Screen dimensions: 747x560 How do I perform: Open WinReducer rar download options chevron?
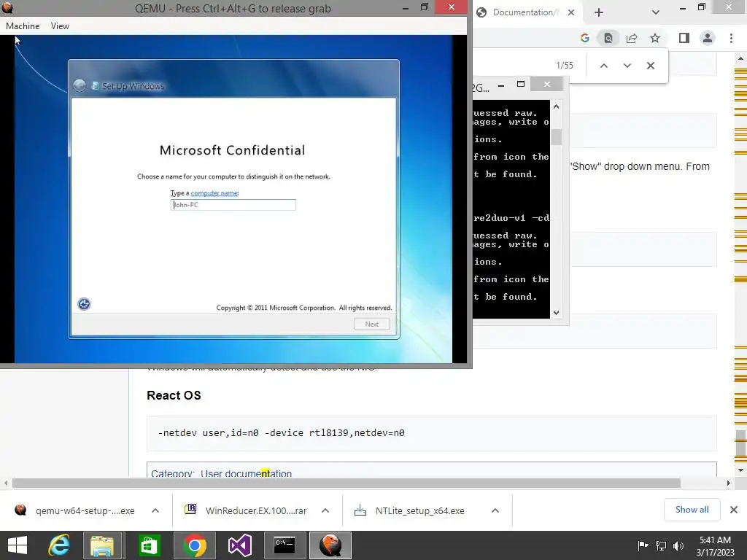point(325,510)
